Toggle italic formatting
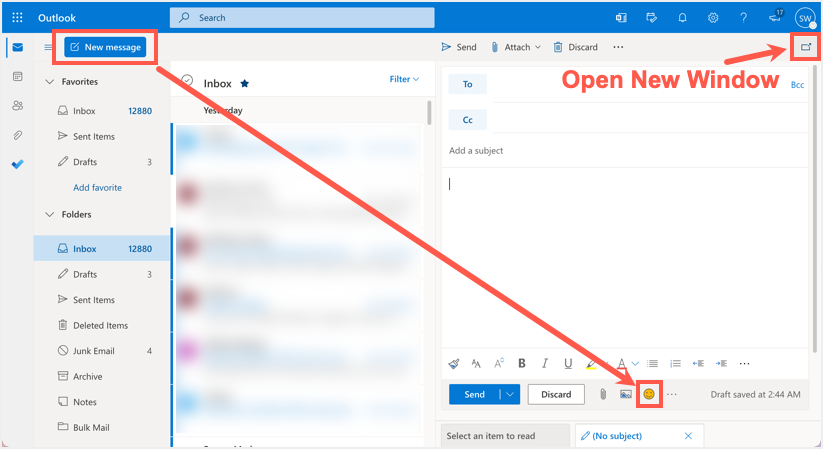823x449 pixels. click(545, 363)
